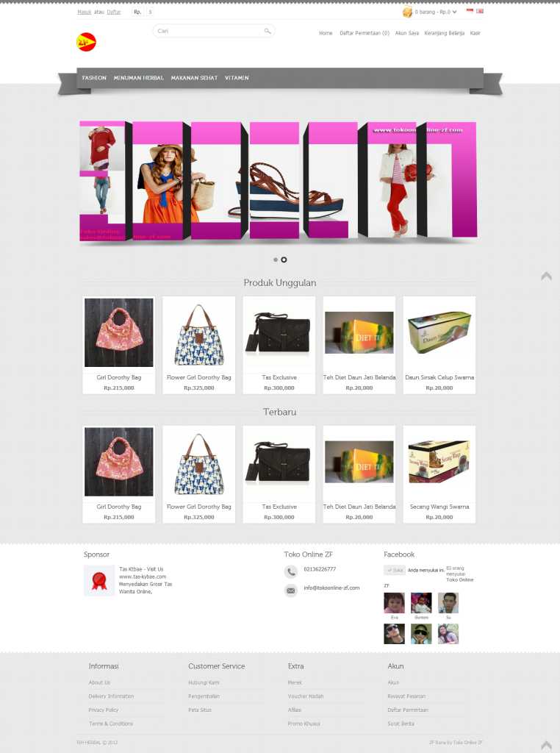Open the Hubungi Kami link
This screenshot has height=753, width=560.
click(204, 682)
